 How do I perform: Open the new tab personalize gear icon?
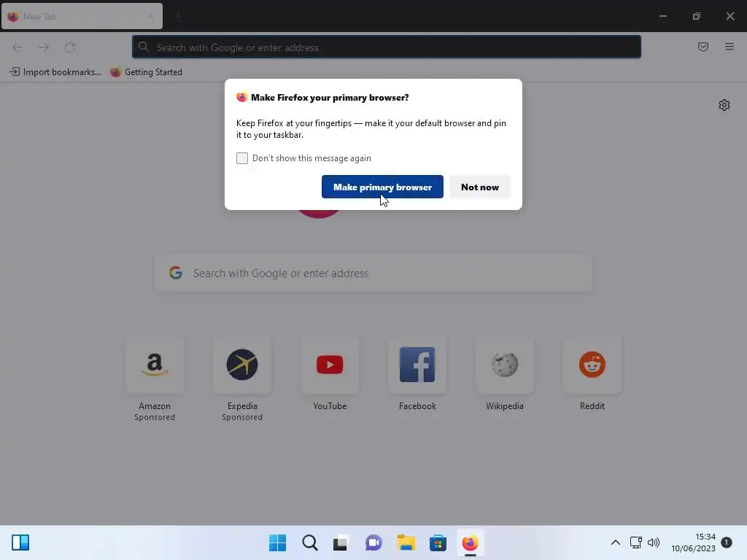coord(724,105)
